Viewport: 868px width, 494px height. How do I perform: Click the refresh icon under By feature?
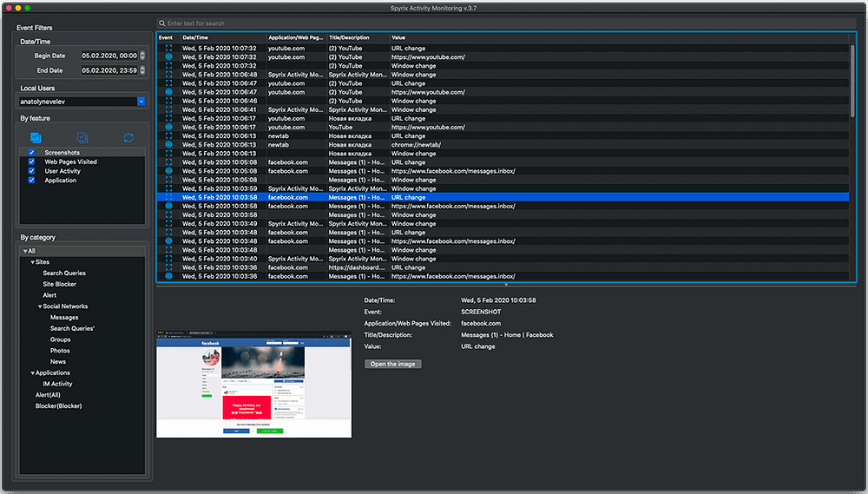coord(128,137)
